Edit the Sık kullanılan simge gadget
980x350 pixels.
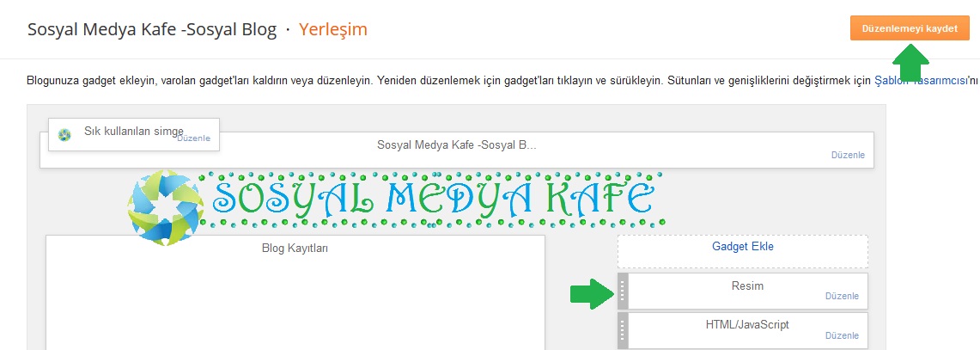(x=194, y=138)
